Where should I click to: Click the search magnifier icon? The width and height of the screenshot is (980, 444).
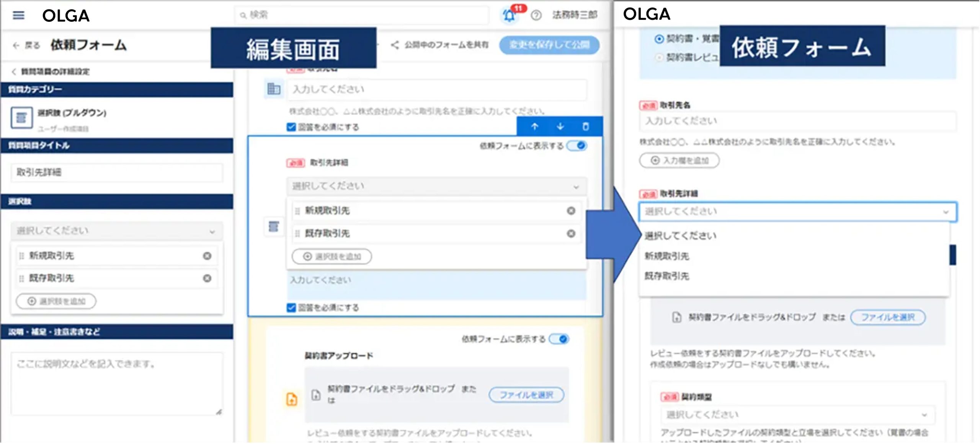pos(243,15)
